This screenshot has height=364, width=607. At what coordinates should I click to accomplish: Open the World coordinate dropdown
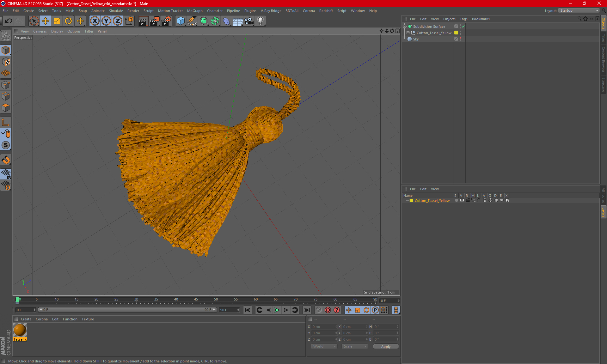coord(324,346)
